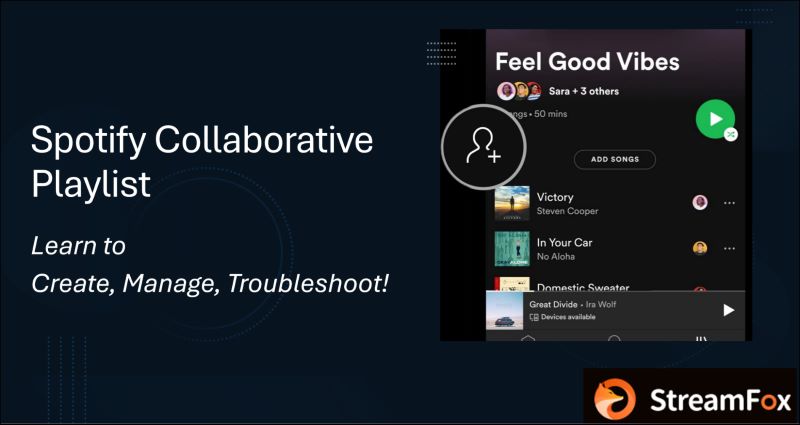Tap the ADD SONGS button
The height and width of the screenshot is (425, 800).
tap(615, 159)
